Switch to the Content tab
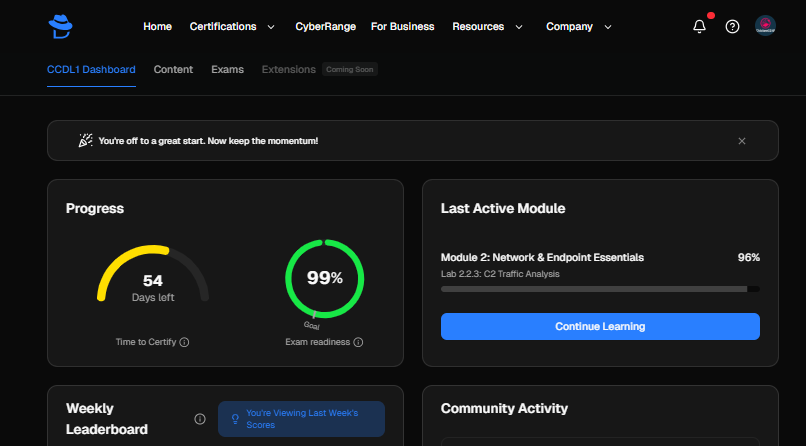This screenshot has width=806, height=446. 173,70
